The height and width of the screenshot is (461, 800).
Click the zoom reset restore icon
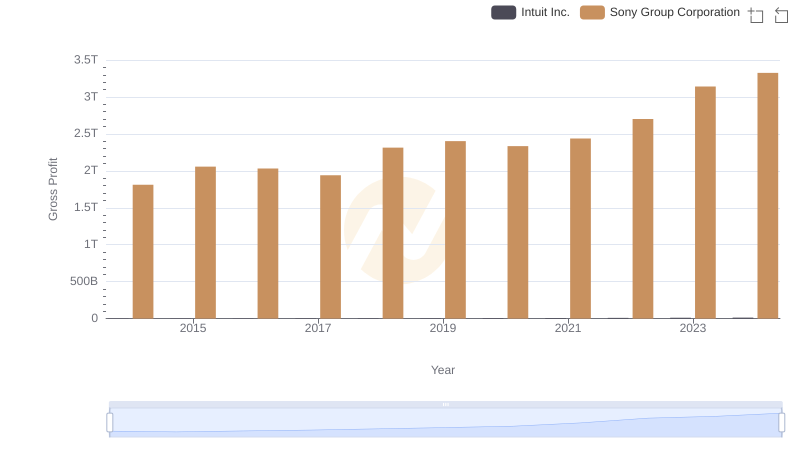(781, 15)
